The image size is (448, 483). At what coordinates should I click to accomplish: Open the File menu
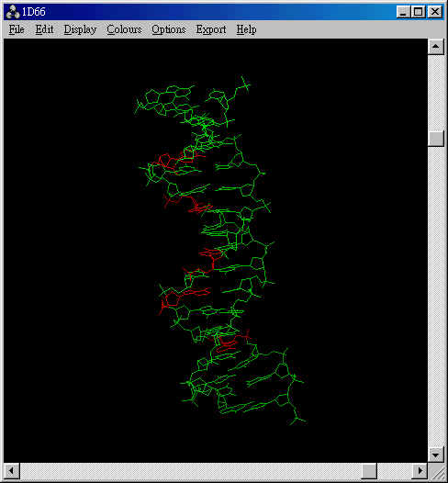pyautogui.click(x=17, y=29)
